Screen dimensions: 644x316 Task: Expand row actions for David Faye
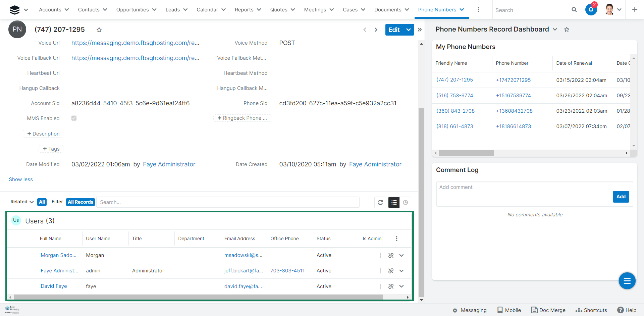coord(401,286)
